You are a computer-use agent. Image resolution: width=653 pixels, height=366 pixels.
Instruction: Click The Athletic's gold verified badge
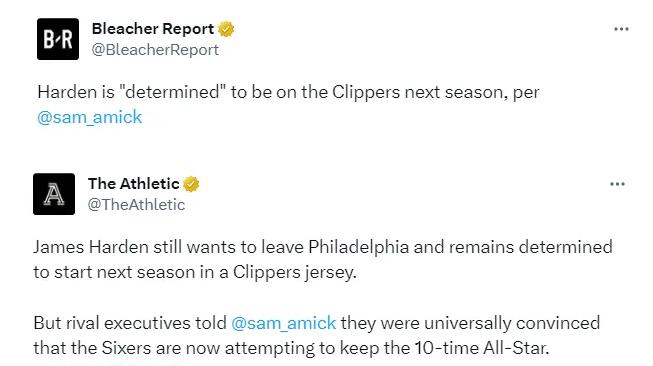[191, 184]
